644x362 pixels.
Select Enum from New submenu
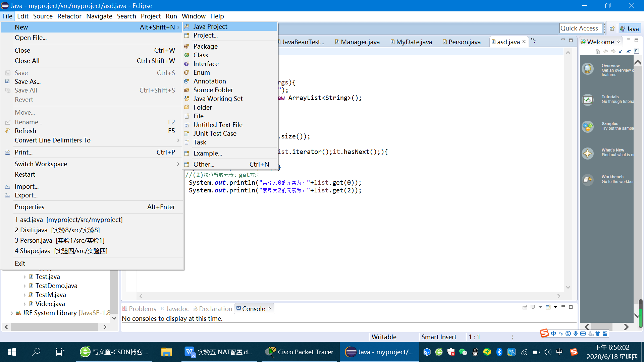(201, 72)
